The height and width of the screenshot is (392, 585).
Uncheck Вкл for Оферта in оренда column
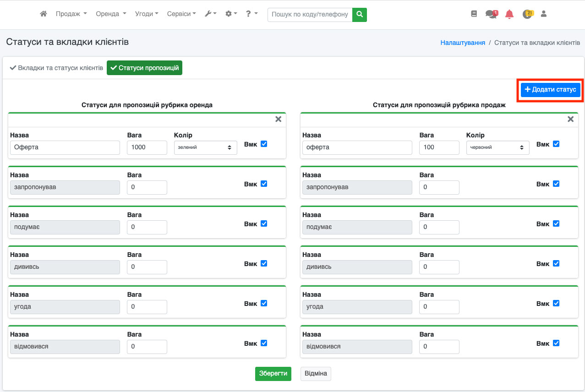tap(264, 144)
